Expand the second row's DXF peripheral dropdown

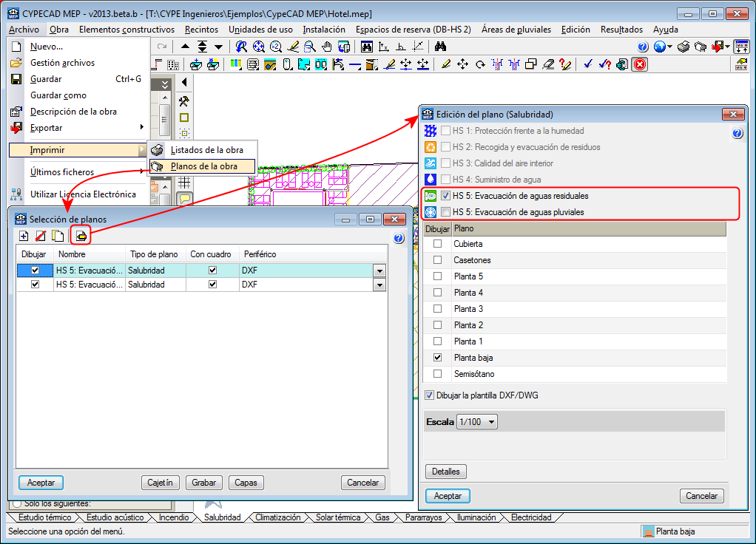coord(379,285)
